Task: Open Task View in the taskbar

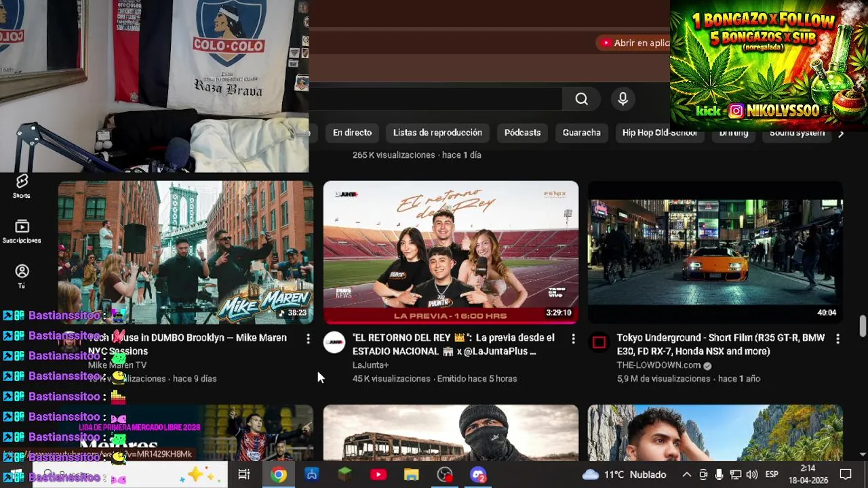Action: (x=244, y=474)
